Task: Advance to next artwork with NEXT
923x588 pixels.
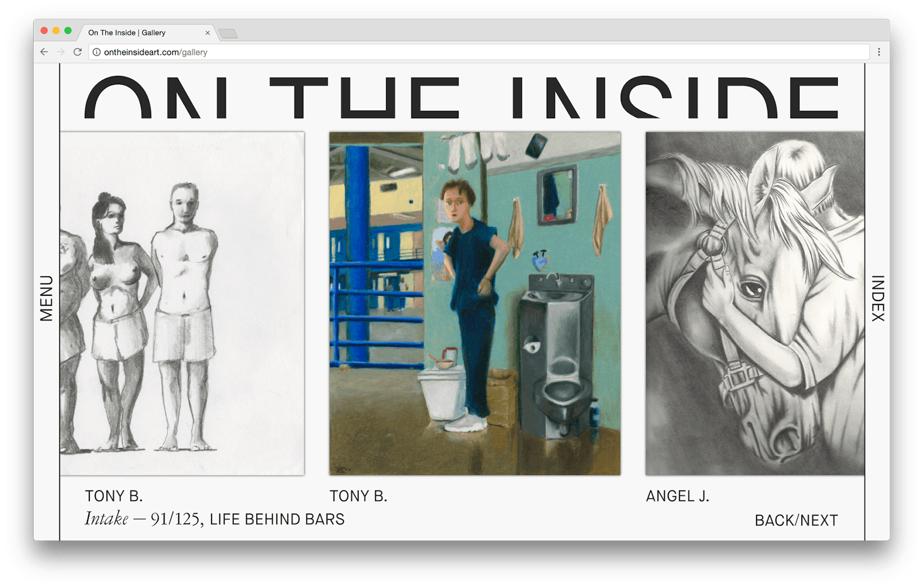Action: (x=819, y=520)
